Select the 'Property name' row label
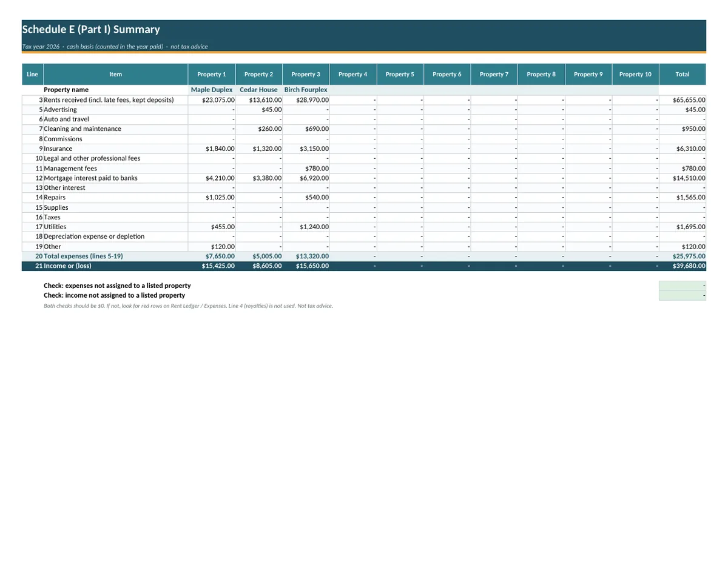728x562 pixels. pyautogui.click(x=66, y=90)
